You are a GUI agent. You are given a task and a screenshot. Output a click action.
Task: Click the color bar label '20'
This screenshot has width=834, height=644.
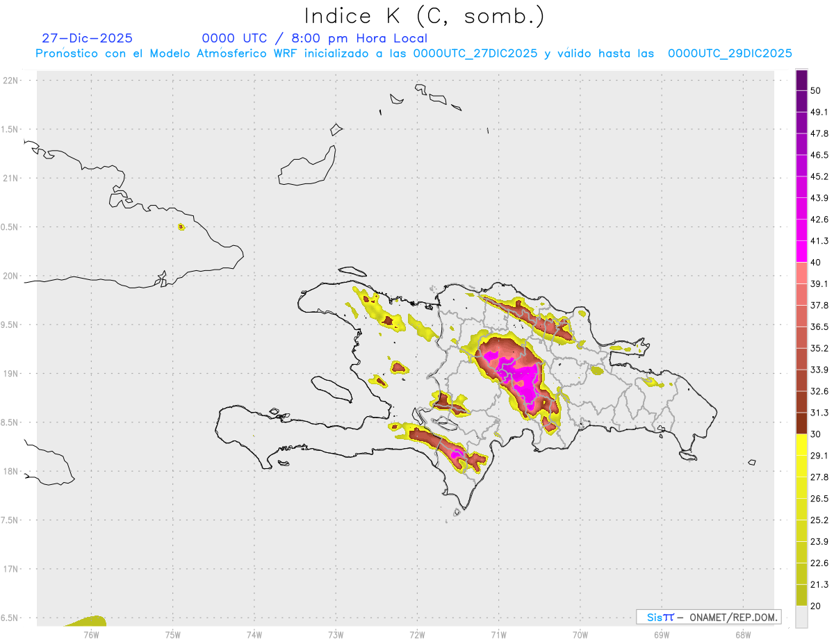[817, 606]
